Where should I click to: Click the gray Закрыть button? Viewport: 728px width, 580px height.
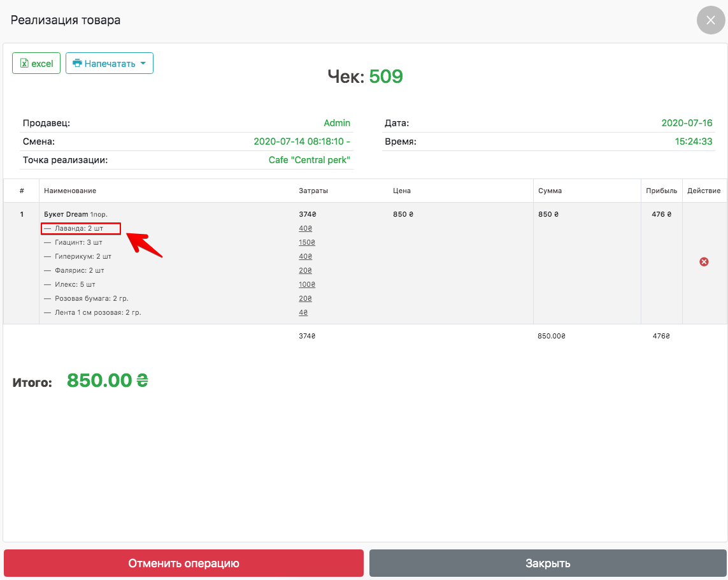click(x=547, y=563)
